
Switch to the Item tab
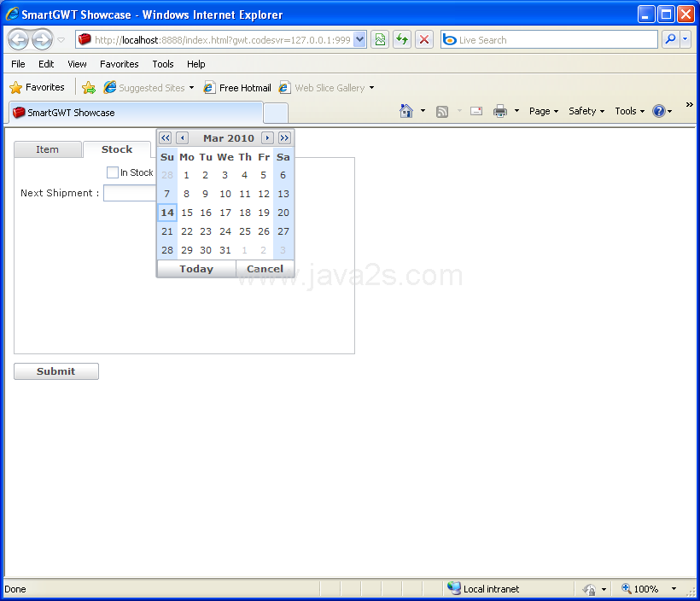[x=48, y=149]
